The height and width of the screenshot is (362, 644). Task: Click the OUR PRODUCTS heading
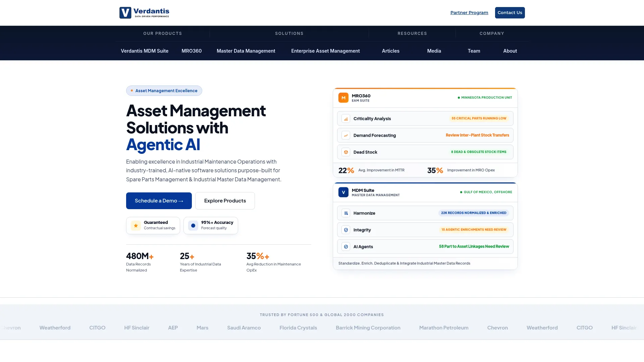163,34
